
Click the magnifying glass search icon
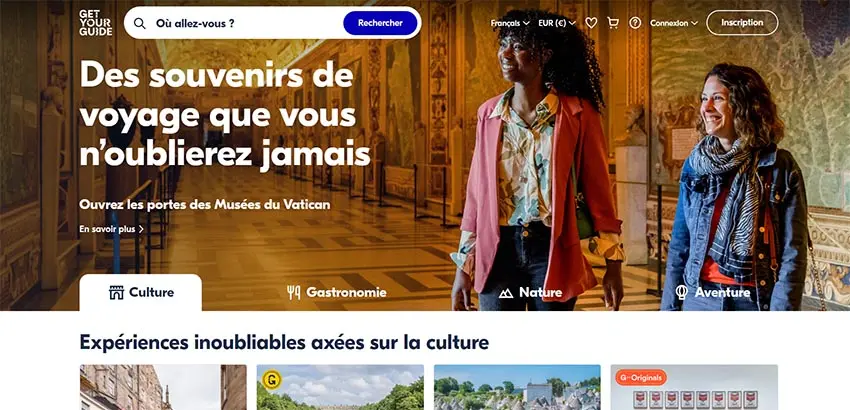[x=139, y=23]
